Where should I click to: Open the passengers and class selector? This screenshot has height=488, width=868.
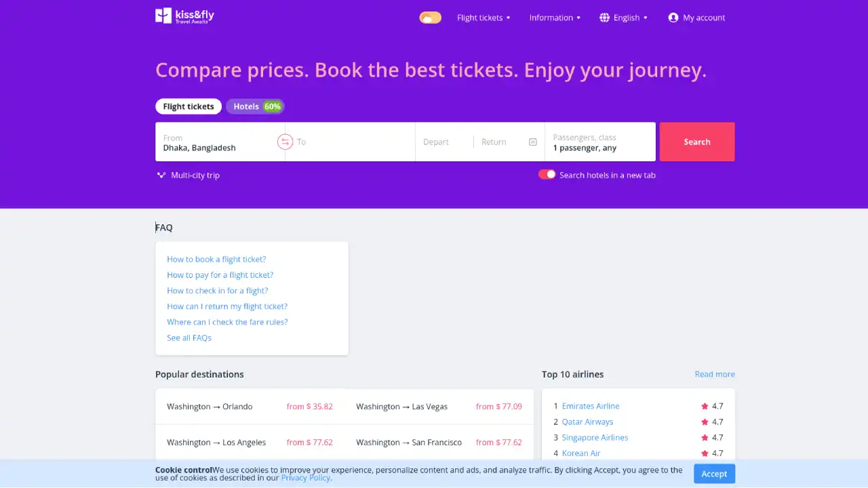pos(599,142)
